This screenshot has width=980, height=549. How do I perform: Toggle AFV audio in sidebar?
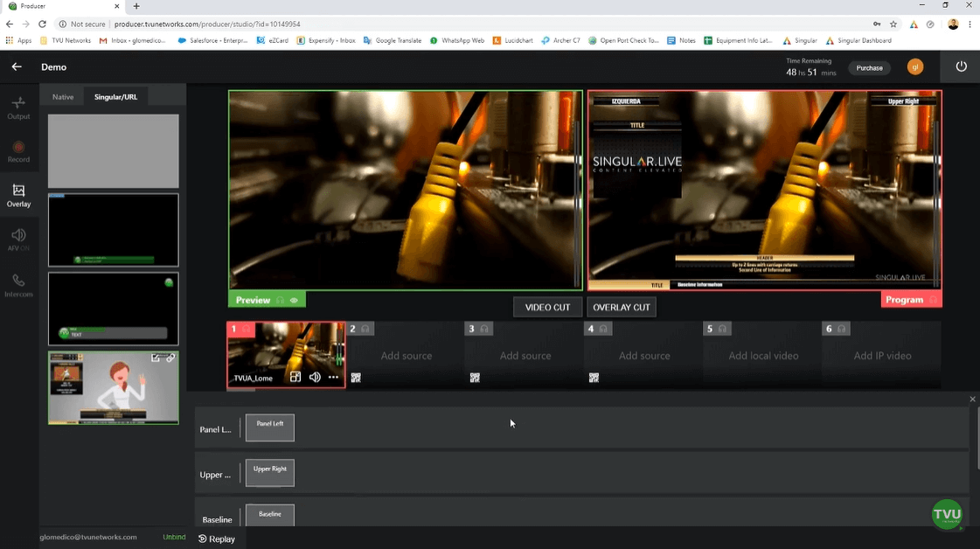[18, 240]
